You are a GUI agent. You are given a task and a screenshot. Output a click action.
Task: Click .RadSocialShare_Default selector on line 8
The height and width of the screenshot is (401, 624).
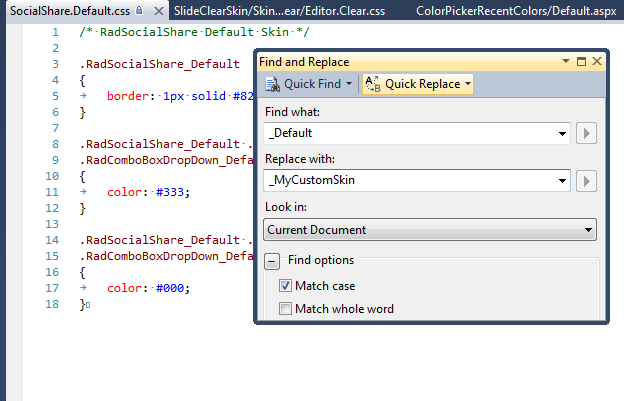tap(160, 144)
